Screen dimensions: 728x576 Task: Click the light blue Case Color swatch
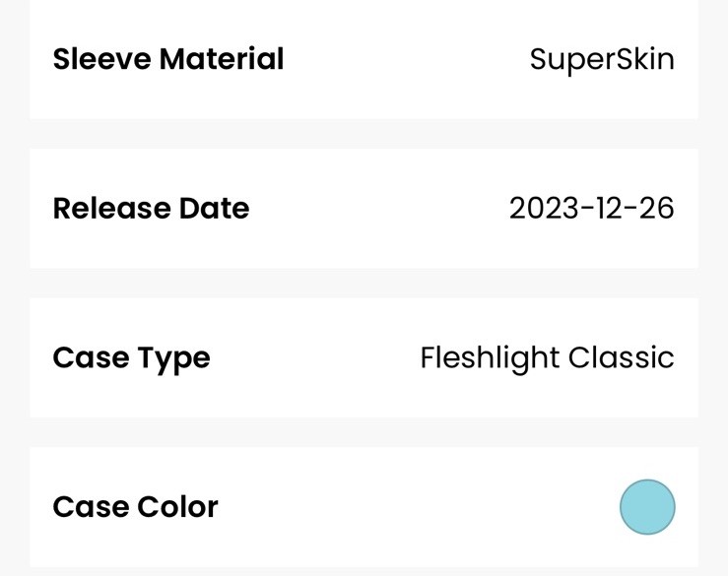647,507
